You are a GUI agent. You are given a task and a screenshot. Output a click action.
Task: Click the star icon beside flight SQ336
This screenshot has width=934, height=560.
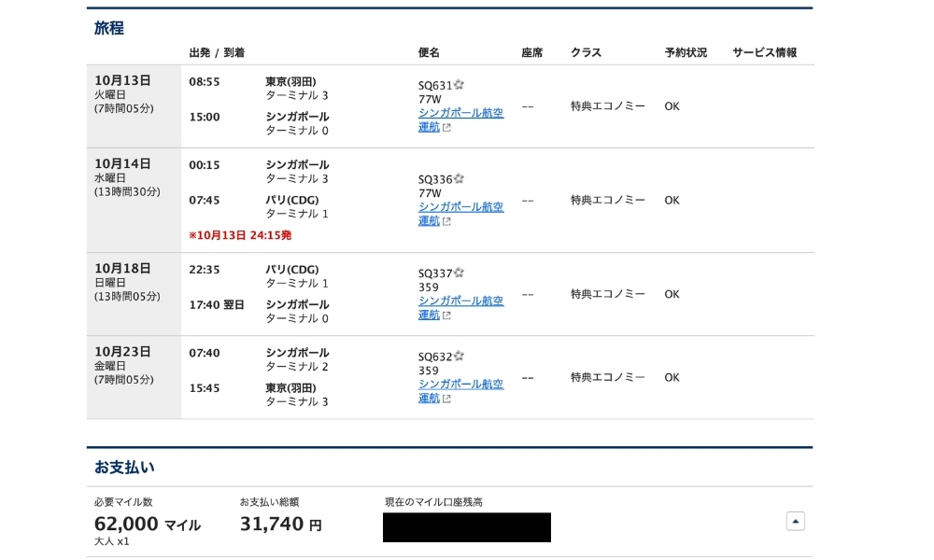pos(457,179)
